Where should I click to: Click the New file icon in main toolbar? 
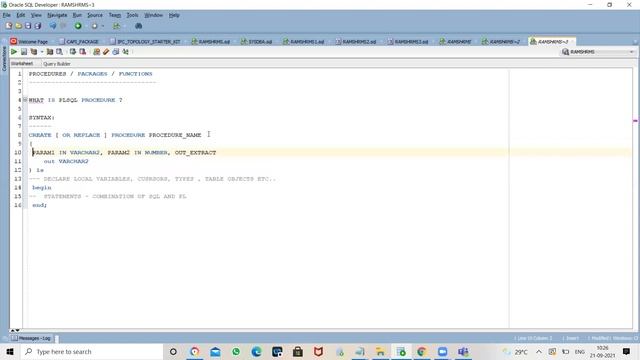pos(9,26)
